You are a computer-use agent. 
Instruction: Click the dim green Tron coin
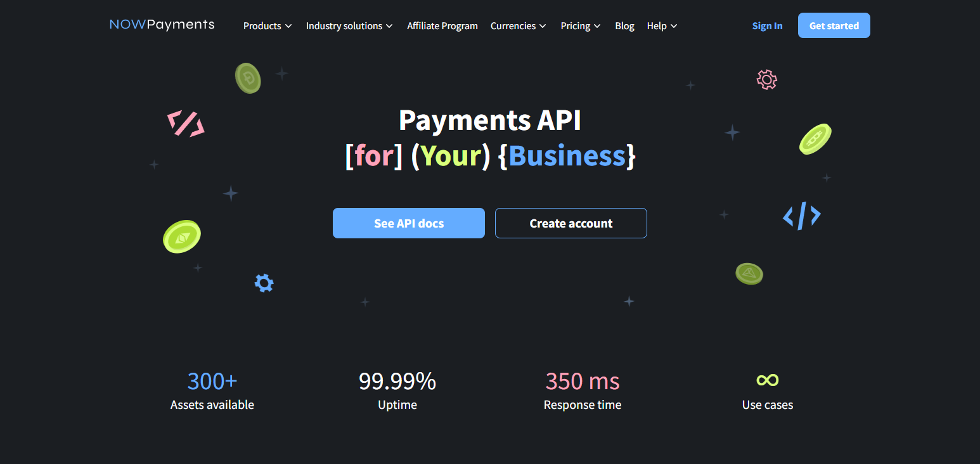[749, 274]
